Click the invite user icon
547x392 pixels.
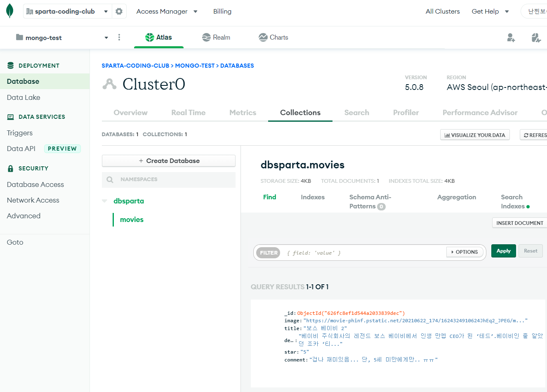(511, 38)
